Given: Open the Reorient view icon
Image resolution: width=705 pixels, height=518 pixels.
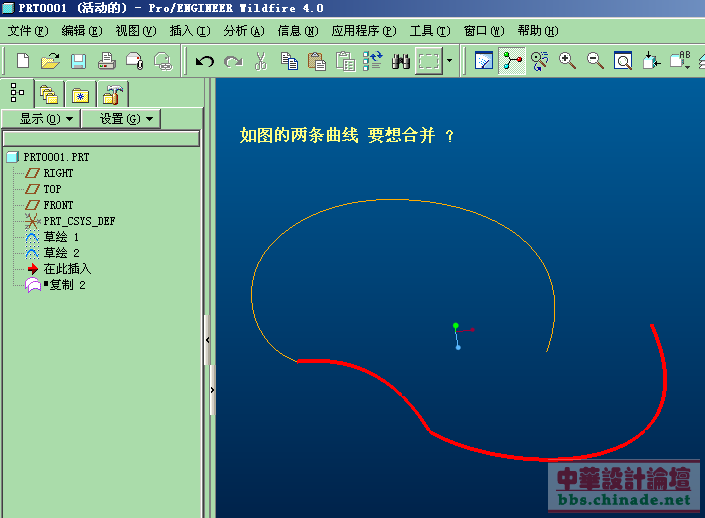Looking at the screenshot, I should pos(651,61).
